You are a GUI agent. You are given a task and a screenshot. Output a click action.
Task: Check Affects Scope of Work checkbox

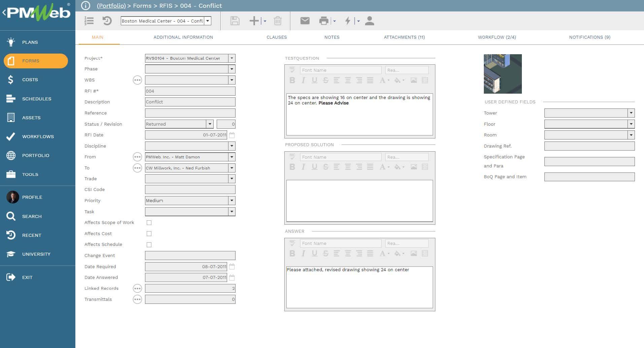149,223
